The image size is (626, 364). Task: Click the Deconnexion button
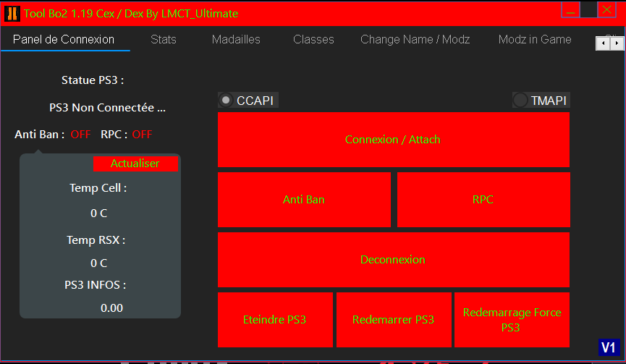point(393,259)
